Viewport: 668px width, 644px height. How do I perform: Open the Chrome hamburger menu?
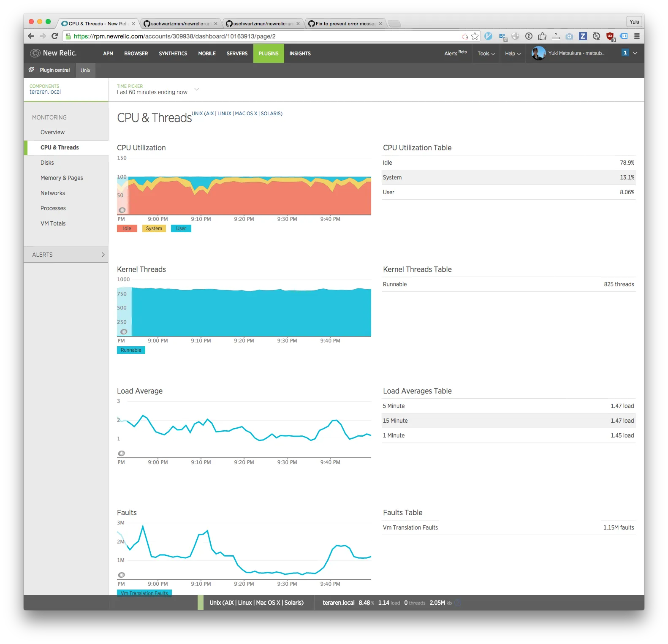point(637,36)
